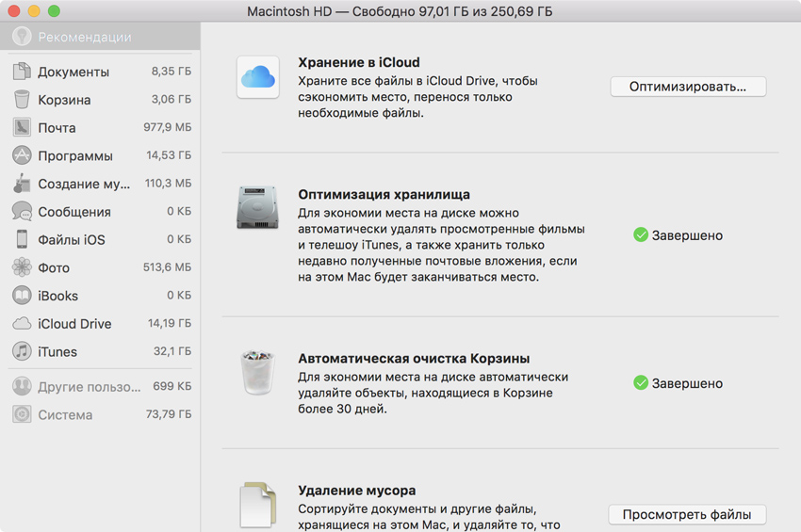Open the Создание музыки sidebar category

coord(83,184)
